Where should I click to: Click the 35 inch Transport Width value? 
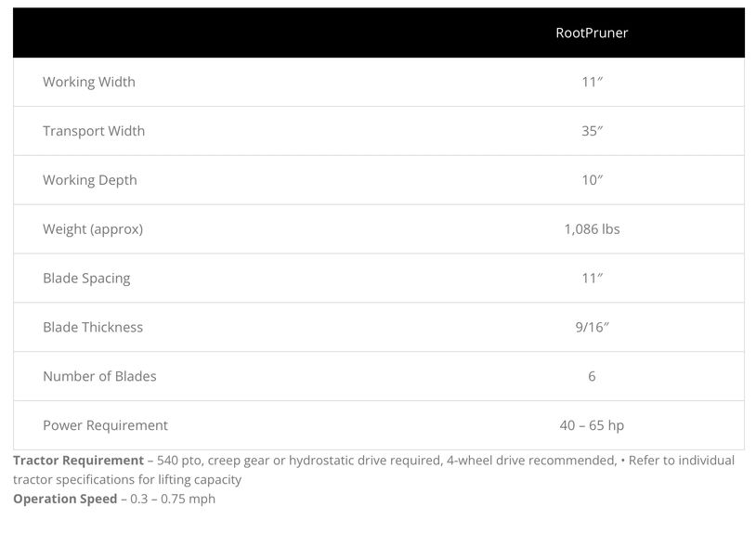pyautogui.click(x=592, y=131)
